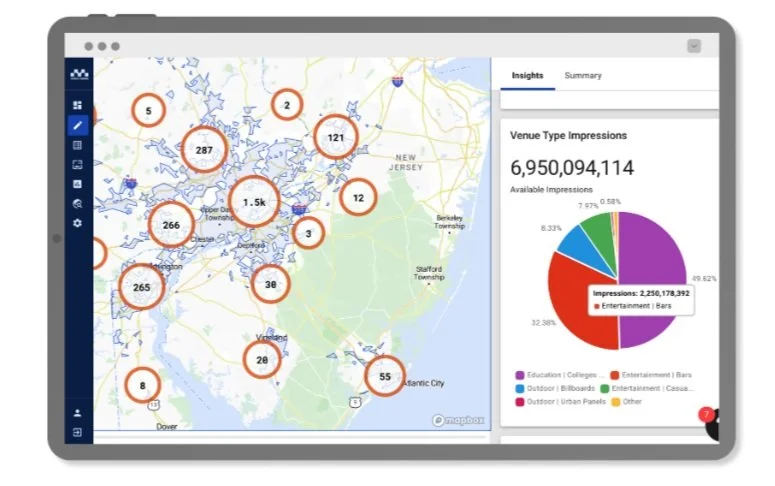The image size is (775, 486).
Task: Click the 32.38% pie label
Action: click(x=543, y=323)
